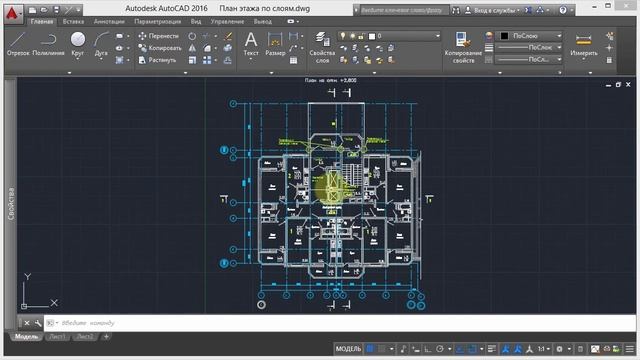640x360 pixels.
Task: Toggle object snap in status bar
Action: click(472, 349)
